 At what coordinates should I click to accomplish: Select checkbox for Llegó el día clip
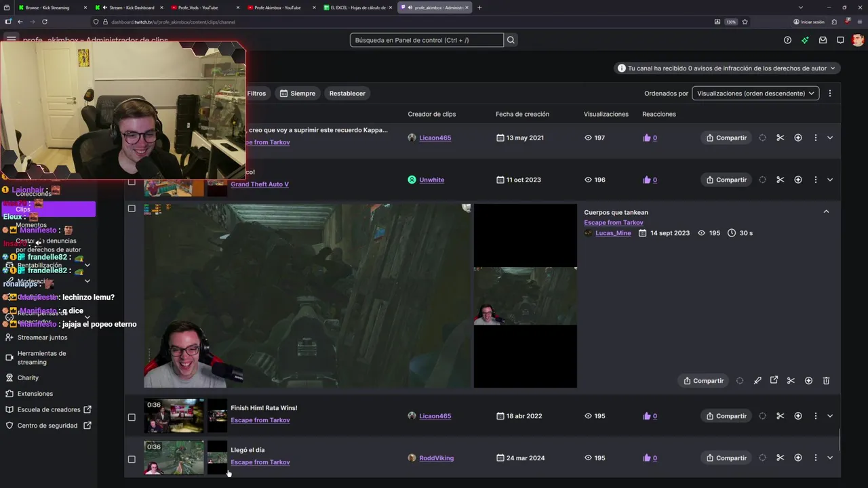tap(132, 459)
